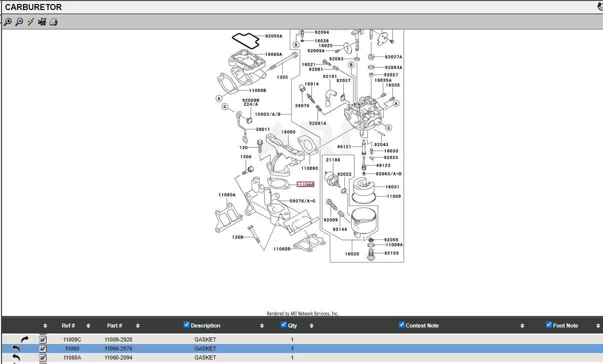The image size is (603, 364).
Task: Click sort arrows right of Description column
Action: click(262, 326)
